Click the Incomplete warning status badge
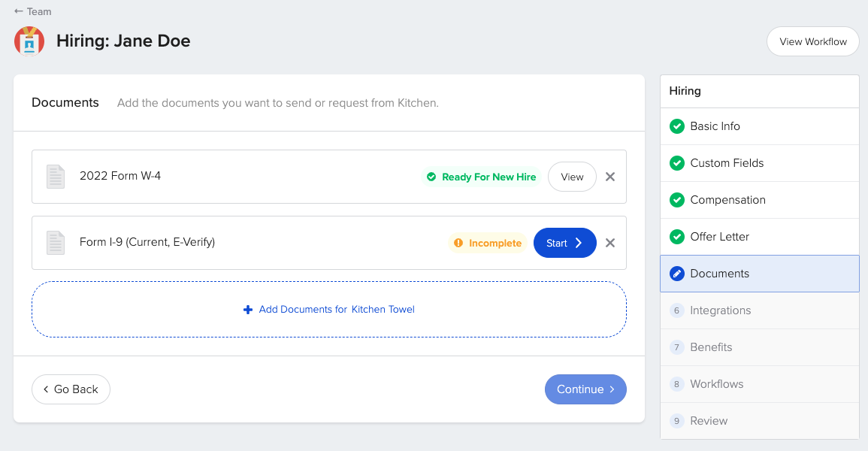 pyautogui.click(x=488, y=243)
